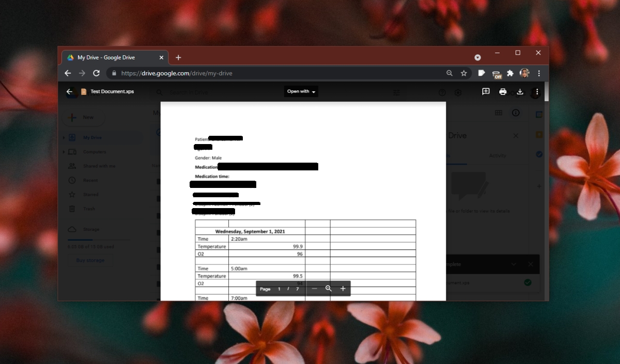Zoom in with the plus button
620x364 pixels.
click(343, 289)
